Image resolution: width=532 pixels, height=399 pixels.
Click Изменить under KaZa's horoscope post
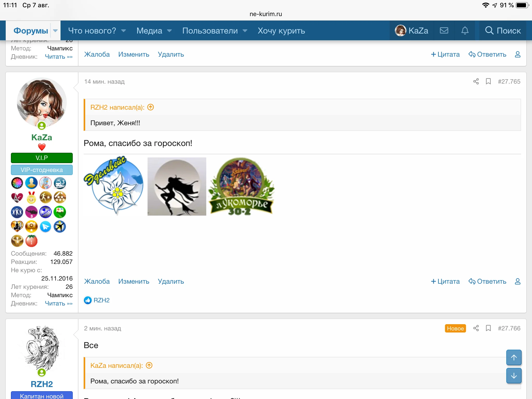click(134, 281)
